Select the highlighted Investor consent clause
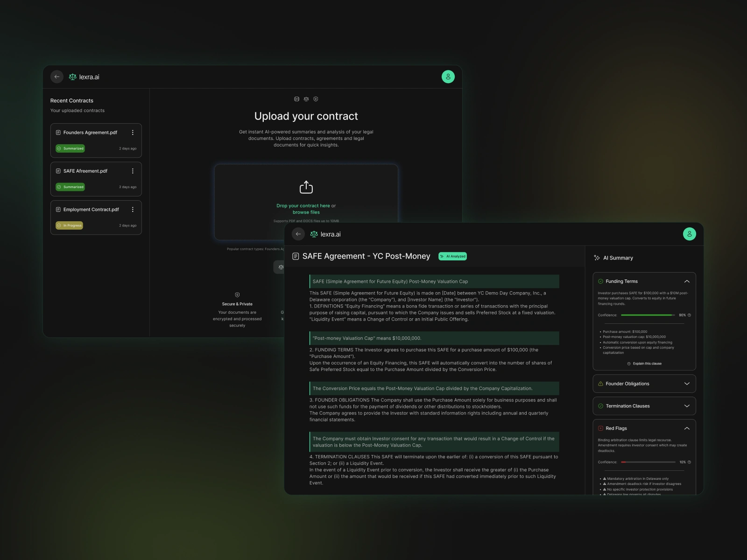This screenshot has height=560, width=747. click(x=434, y=442)
